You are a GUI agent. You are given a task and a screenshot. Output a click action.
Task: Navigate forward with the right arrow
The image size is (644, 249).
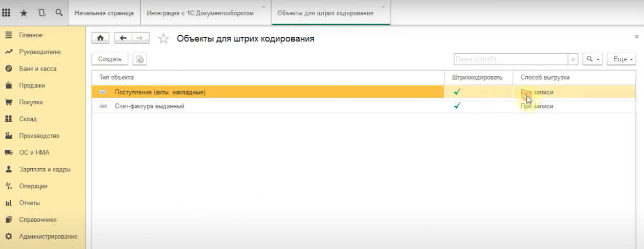[140, 38]
